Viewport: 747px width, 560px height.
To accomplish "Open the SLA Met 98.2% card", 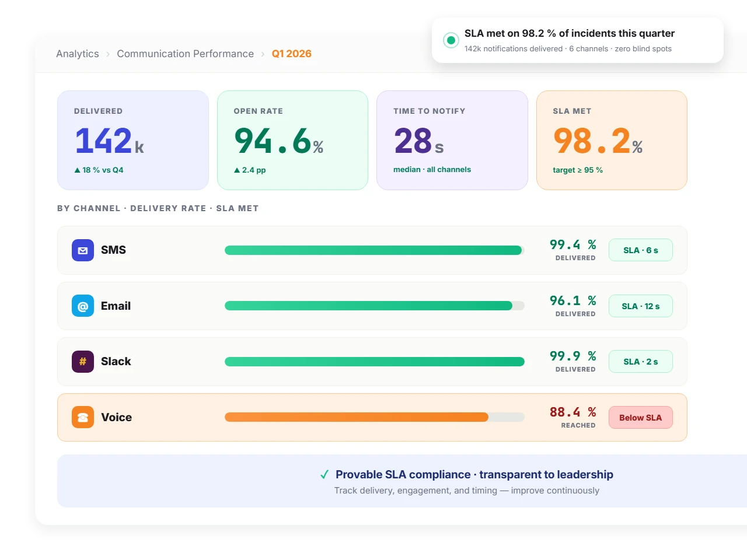I will 612,140.
